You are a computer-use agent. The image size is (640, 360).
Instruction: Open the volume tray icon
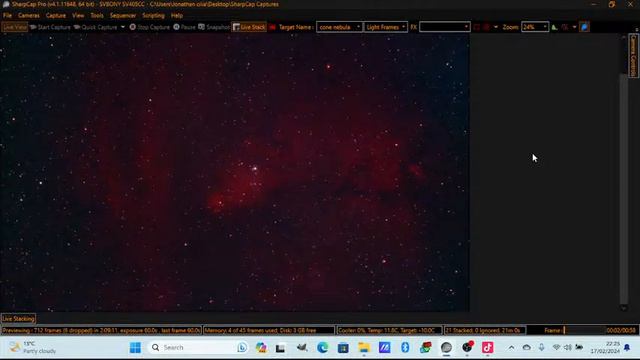pyautogui.click(x=567, y=348)
